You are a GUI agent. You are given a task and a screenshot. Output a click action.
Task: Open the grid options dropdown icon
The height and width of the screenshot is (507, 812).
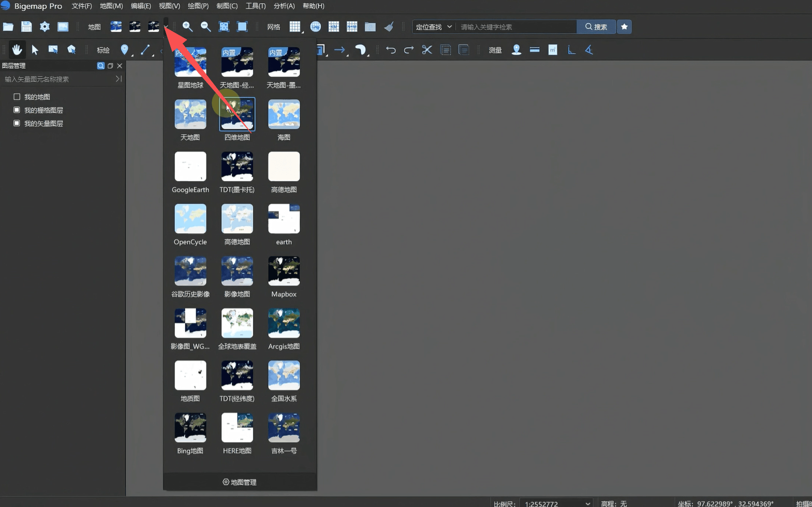tap(295, 27)
